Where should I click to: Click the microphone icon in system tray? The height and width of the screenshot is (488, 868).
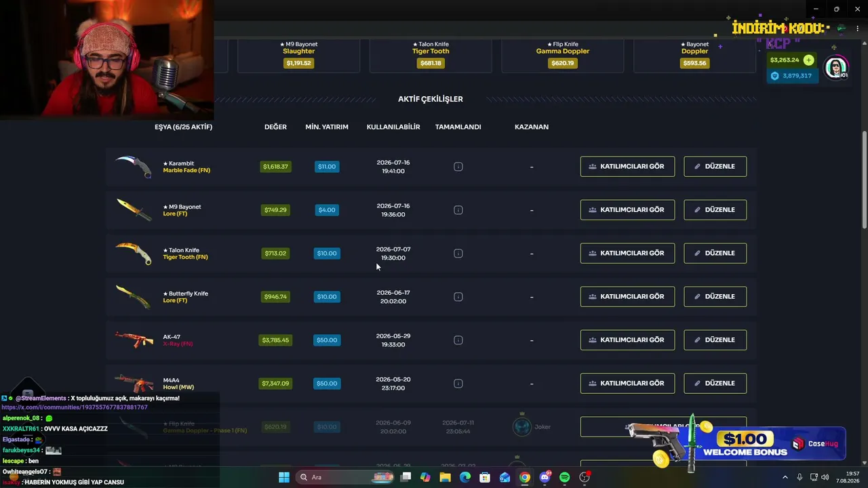(800, 477)
